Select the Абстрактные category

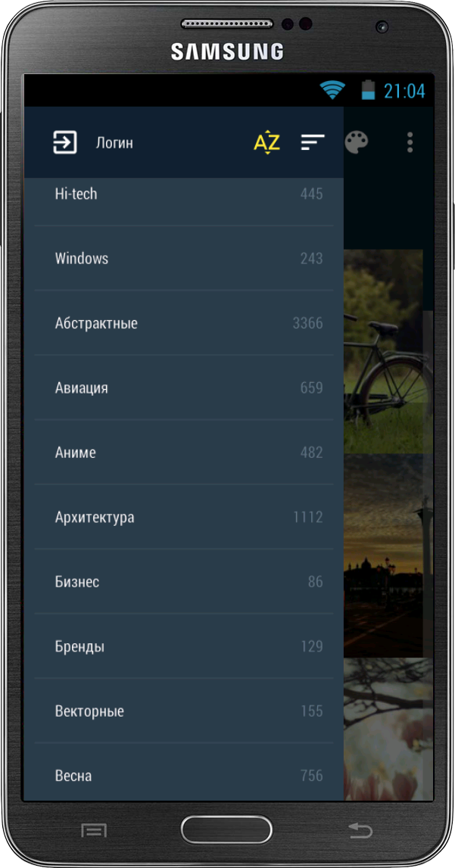click(x=184, y=322)
